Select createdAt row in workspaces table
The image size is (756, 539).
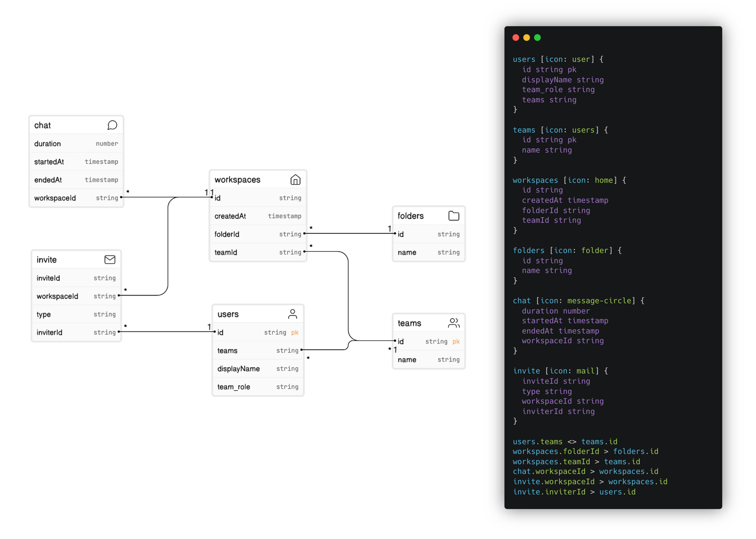coord(258,216)
